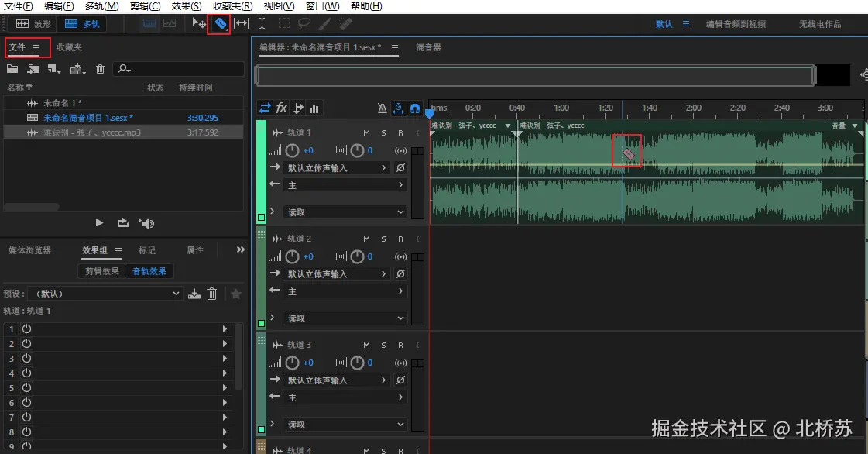This screenshot has width=868, height=454.
Task: Open the 效果(S) menu
Action: click(187, 6)
